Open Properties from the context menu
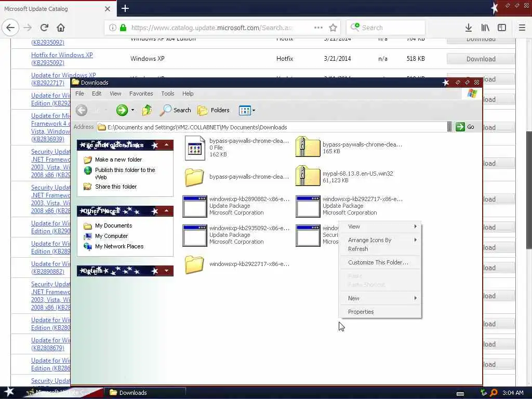Viewport: 532px width, 399px height. point(380,312)
